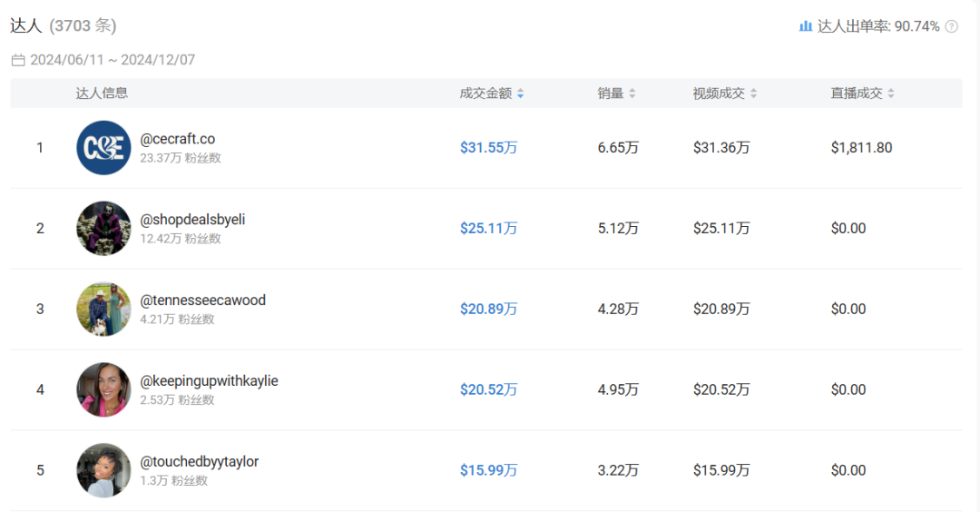980x512 pixels.
Task: Click the bar chart icon near 达人出单率
Action: 805,26
